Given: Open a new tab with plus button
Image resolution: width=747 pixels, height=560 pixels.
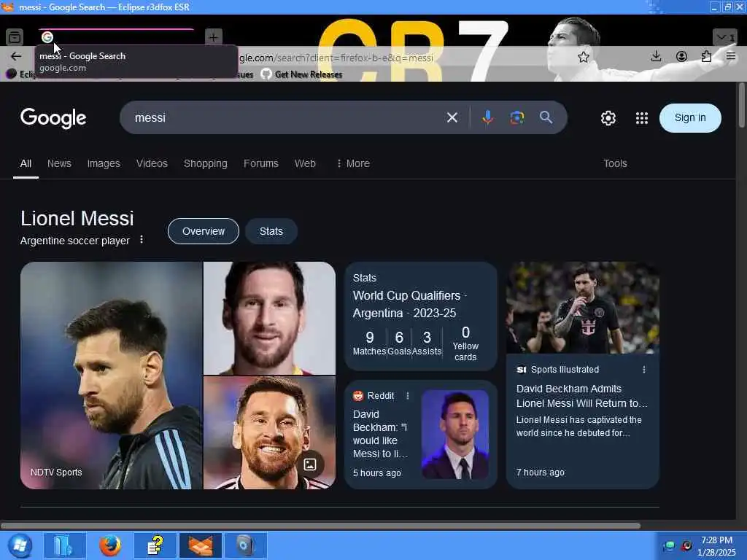Looking at the screenshot, I should coord(214,36).
